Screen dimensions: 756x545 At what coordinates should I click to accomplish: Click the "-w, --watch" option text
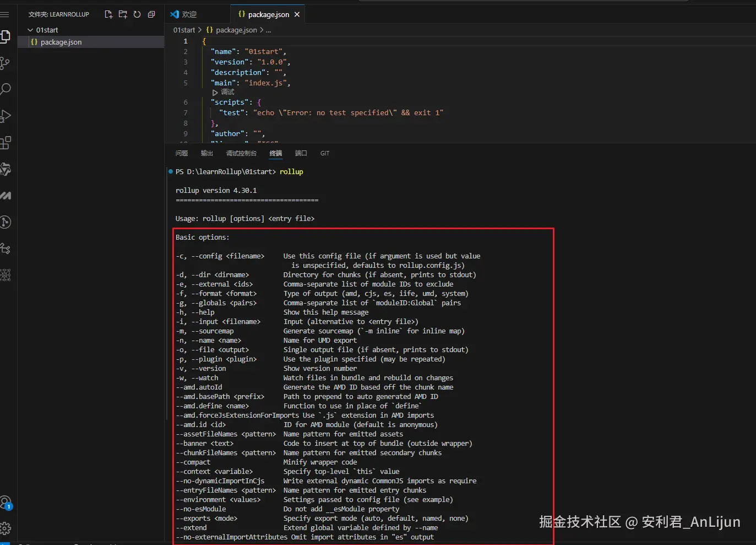point(197,377)
